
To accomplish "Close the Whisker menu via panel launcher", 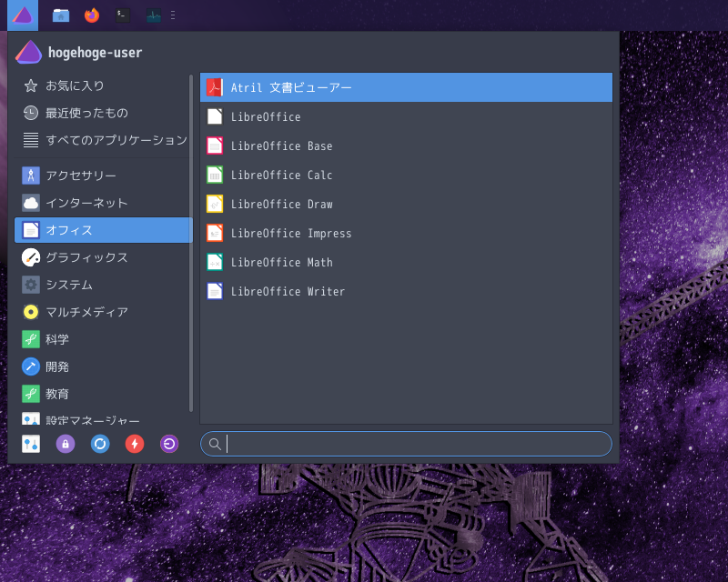I will click(x=23, y=15).
